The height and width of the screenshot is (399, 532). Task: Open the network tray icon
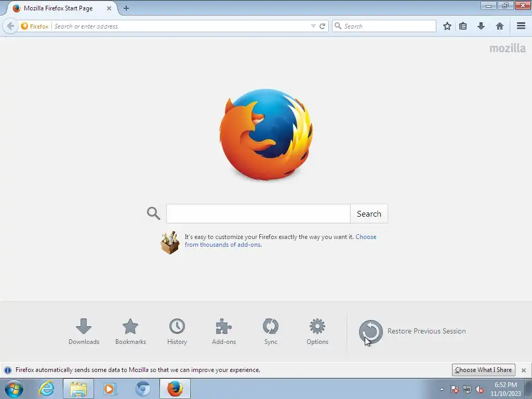pyautogui.click(x=467, y=389)
